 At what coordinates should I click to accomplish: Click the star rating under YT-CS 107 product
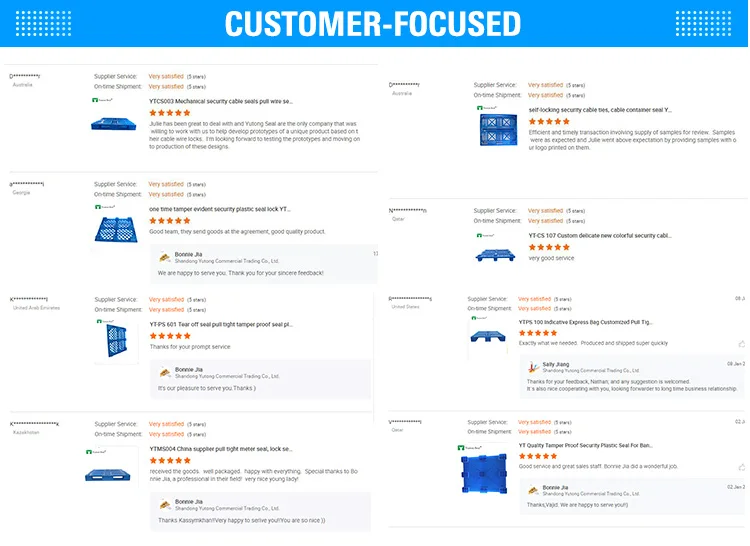coord(549,247)
